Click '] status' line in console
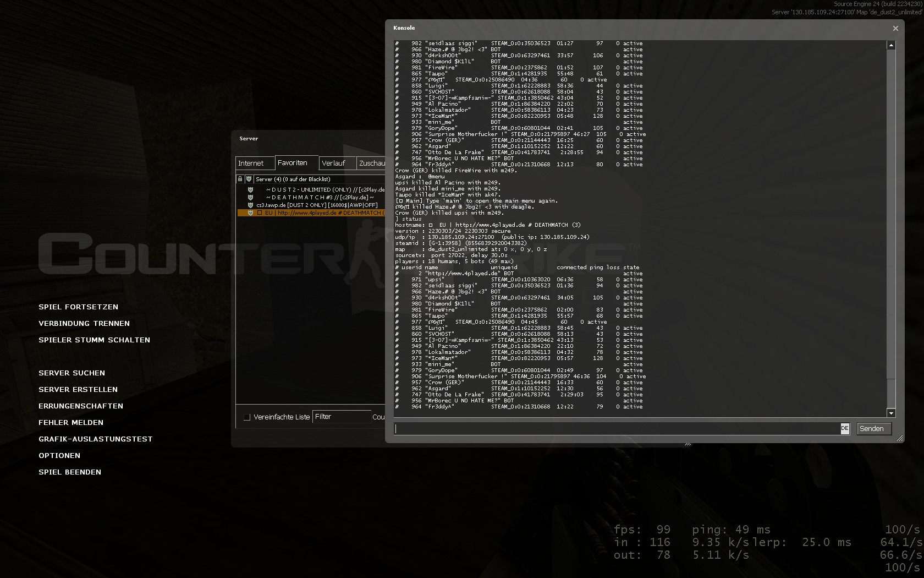The image size is (924, 578). tap(408, 219)
